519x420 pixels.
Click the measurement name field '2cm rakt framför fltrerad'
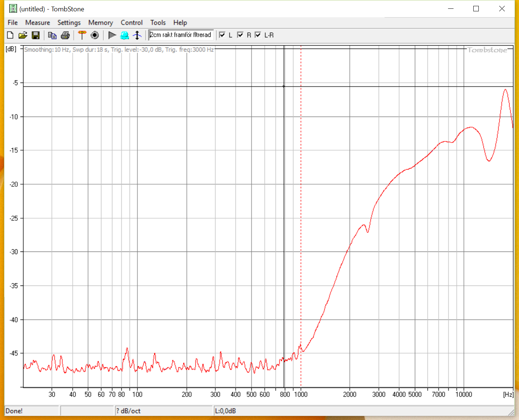[x=181, y=35]
